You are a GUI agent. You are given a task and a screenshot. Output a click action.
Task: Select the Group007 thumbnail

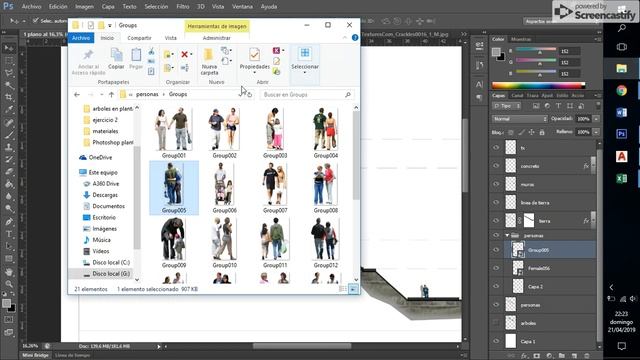pyautogui.click(x=275, y=188)
